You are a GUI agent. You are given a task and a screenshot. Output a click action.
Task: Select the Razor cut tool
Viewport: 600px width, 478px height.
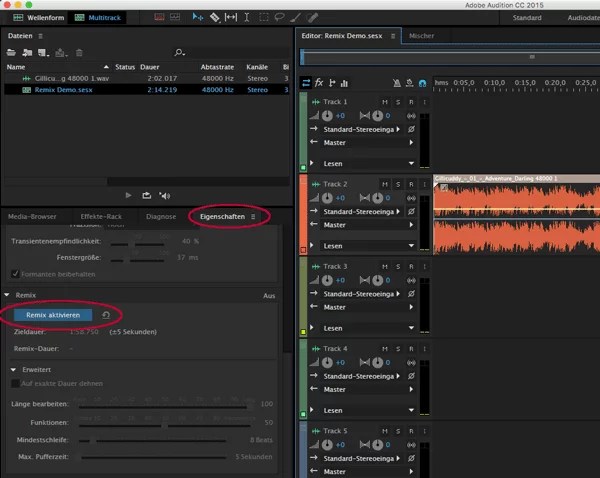(215, 17)
